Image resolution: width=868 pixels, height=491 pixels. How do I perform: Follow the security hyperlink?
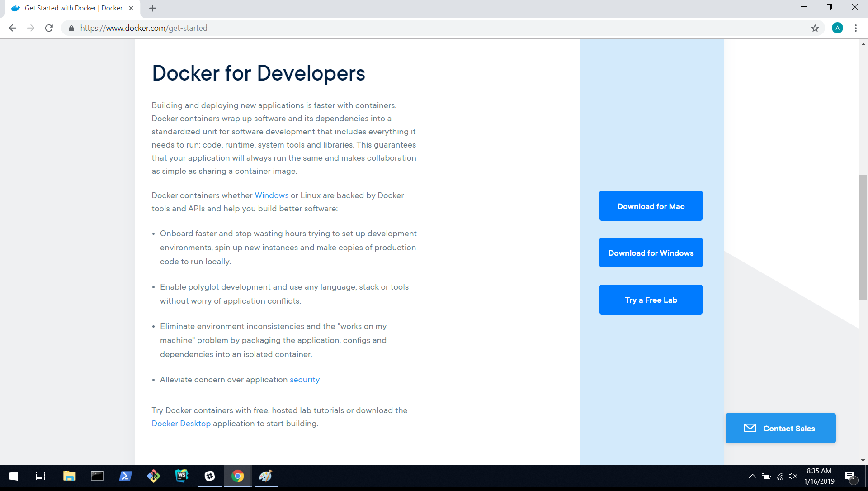point(304,380)
